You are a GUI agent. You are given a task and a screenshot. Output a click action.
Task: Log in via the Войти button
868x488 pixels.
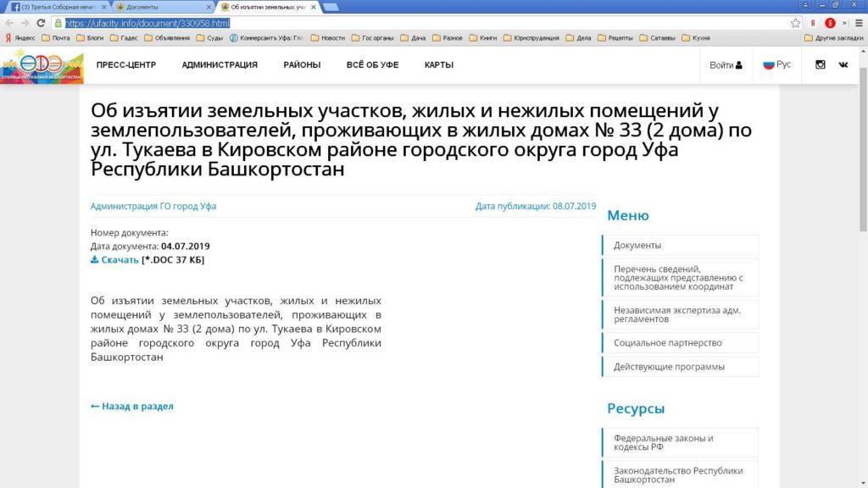click(726, 65)
